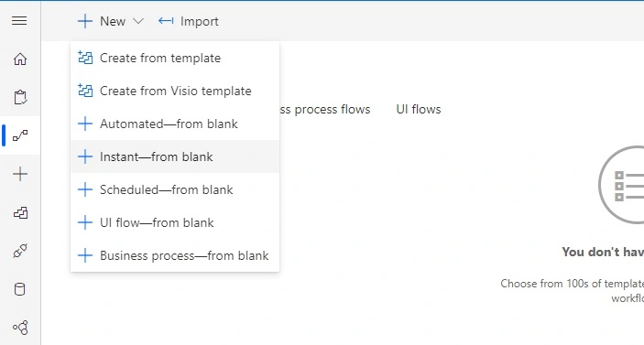Viewport: 644px width, 345px height.
Task: Open AI Builder icon in sidebar
Action: (20, 328)
